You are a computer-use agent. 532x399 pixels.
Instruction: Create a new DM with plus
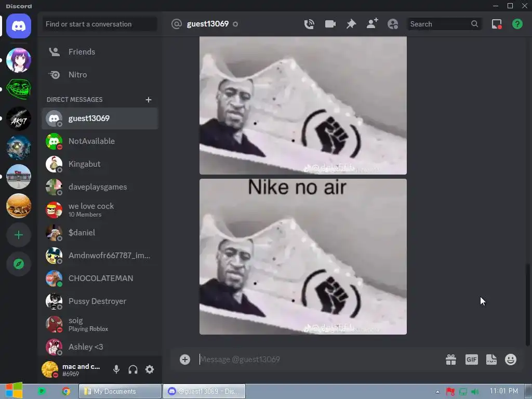[148, 100]
